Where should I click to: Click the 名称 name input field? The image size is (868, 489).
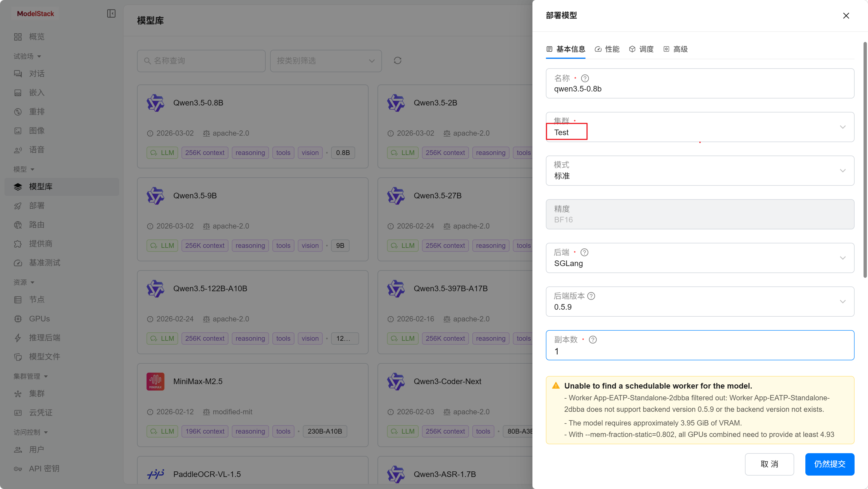(x=700, y=84)
